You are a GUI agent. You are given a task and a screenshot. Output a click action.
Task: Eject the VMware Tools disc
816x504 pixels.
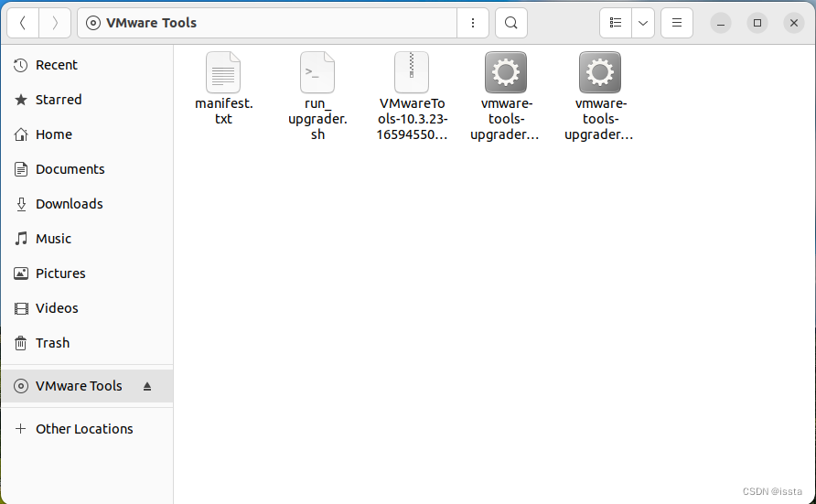pyautogui.click(x=147, y=386)
